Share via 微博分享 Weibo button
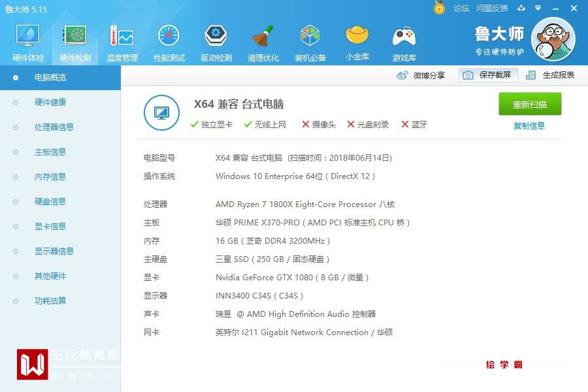 tap(421, 75)
